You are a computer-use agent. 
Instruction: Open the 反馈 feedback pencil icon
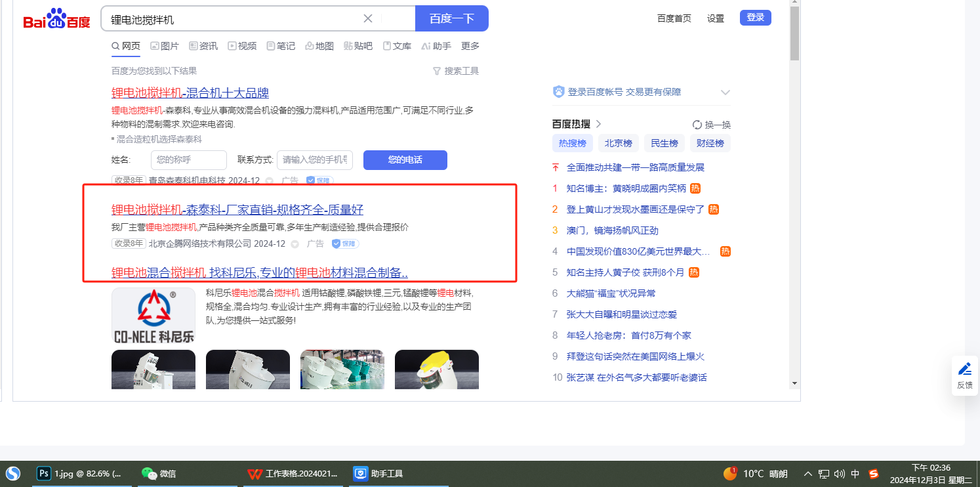pos(964,369)
